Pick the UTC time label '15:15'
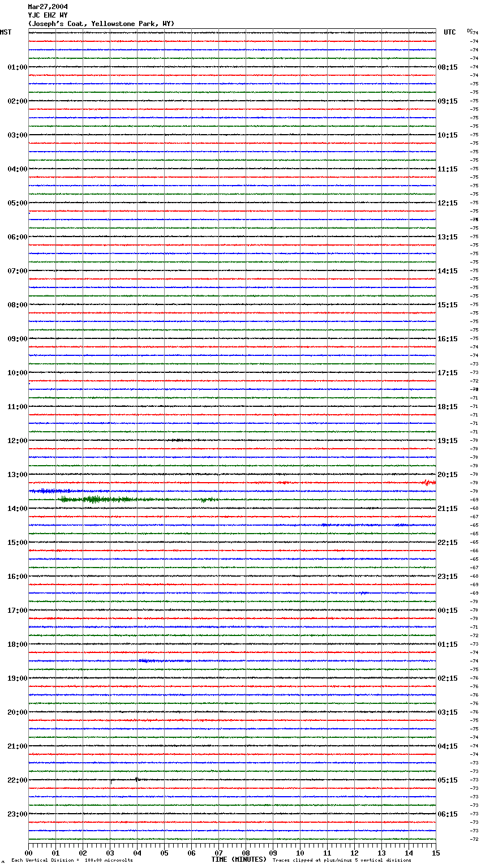The width and height of the screenshot is (481, 868). click(x=448, y=305)
